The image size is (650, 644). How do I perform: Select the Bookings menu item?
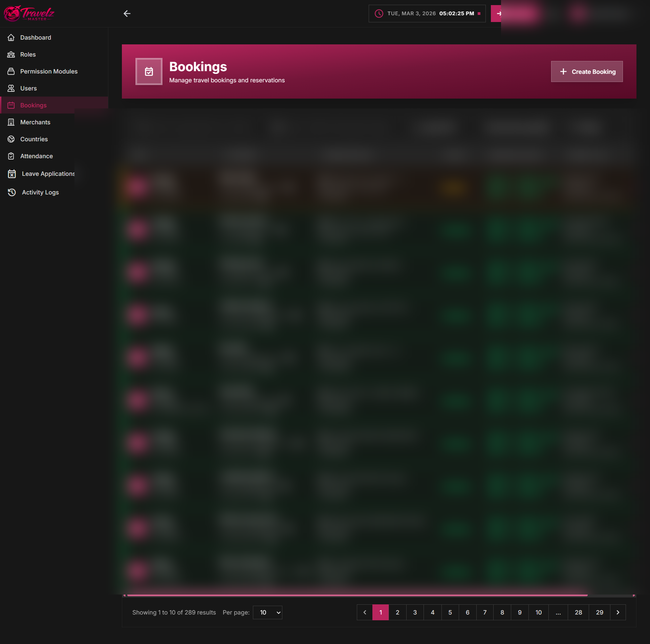[54, 105]
